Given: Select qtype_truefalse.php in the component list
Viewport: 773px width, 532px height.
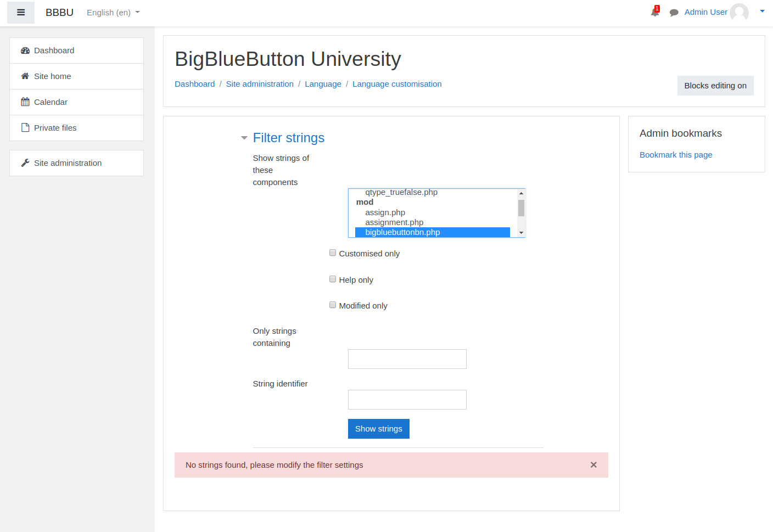Looking at the screenshot, I should [x=433, y=192].
